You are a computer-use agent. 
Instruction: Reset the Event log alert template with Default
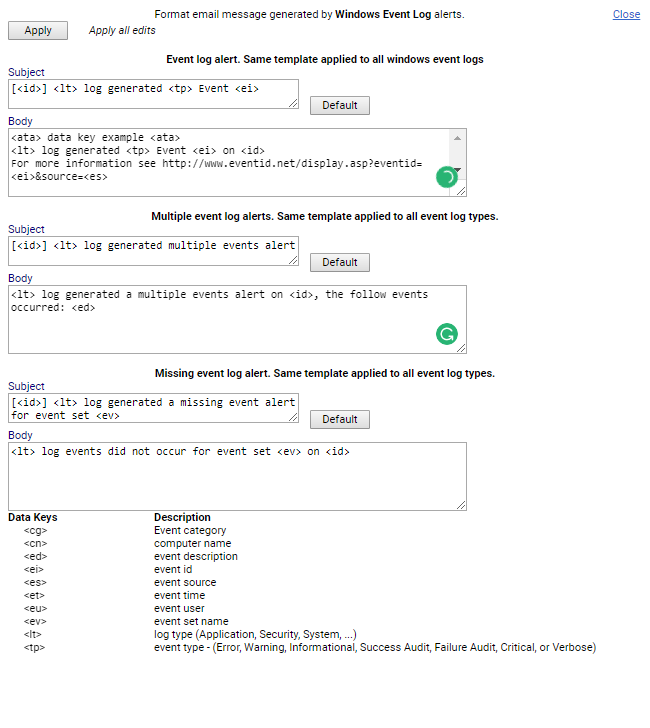339,105
